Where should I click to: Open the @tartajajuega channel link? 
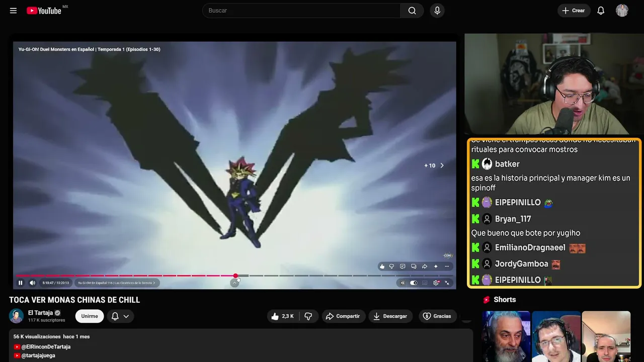coord(38,355)
